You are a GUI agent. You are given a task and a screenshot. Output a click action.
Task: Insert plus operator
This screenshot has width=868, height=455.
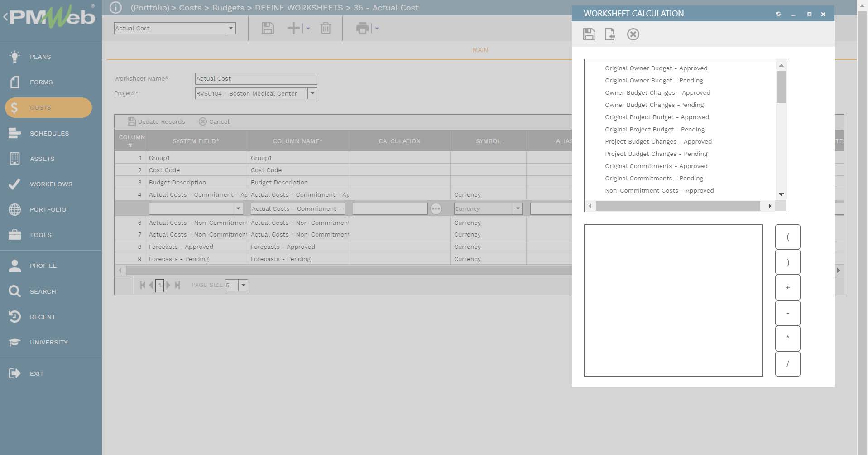pos(787,287)
